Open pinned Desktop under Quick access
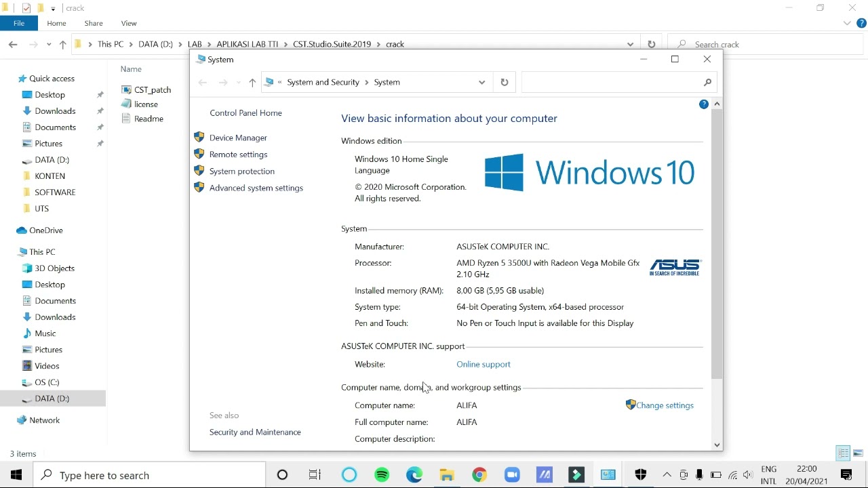The height and width of the screenshot is (488, 868). click(x=50, y=95)
